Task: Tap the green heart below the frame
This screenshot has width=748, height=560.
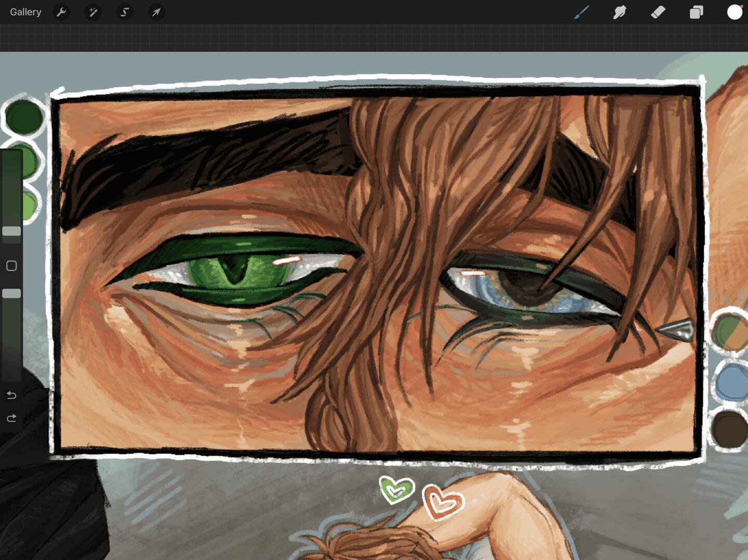Action: pos(396,489)
